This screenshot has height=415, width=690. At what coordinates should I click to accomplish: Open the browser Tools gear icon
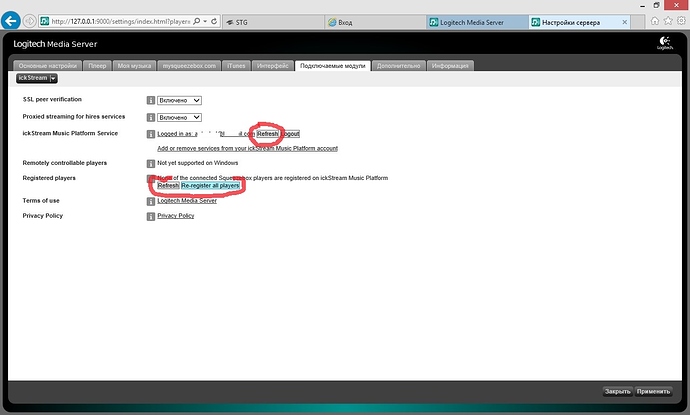pos(681,21)
